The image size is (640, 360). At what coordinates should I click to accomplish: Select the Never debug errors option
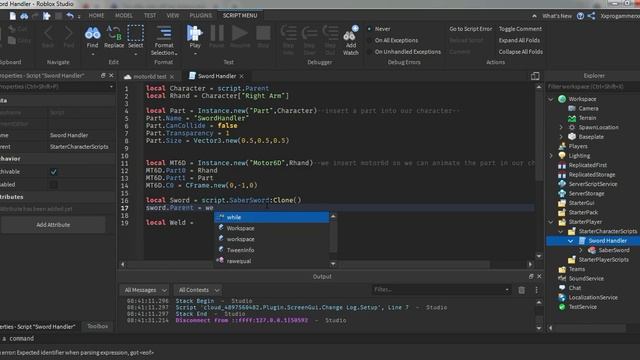(x=379, y=29)
